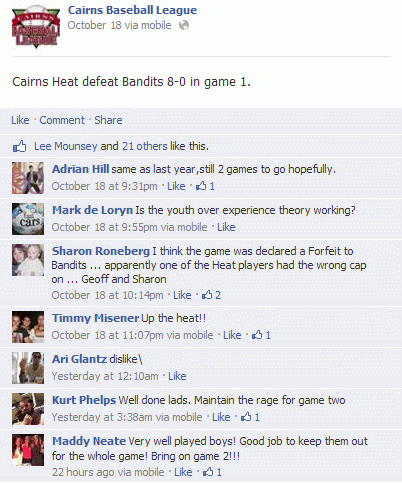Share the Cairns Heat post

click(108, 120)
